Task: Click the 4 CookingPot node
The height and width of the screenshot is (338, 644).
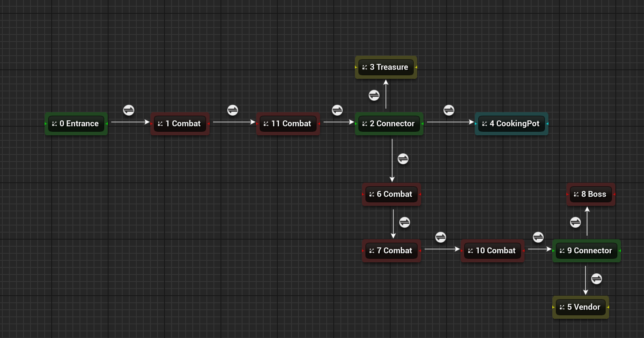Action: point(512,124)
